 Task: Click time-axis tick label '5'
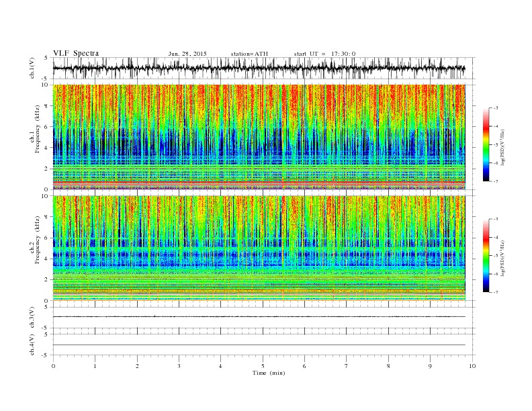[x=263, y=366]
